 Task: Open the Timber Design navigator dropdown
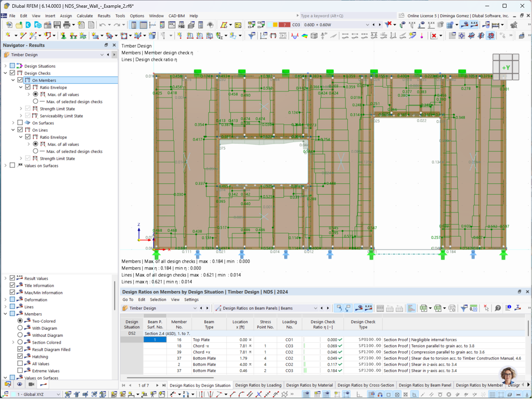(x=102, y=55)
